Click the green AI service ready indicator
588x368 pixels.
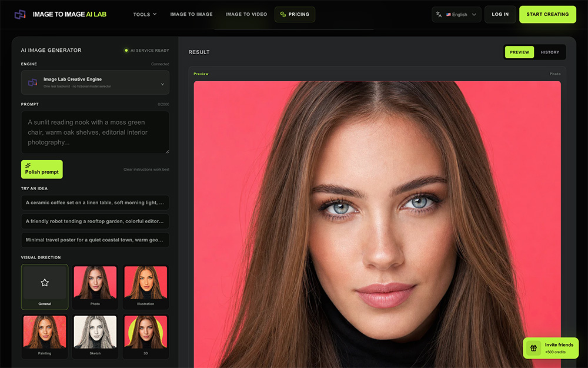click(126, 50)
